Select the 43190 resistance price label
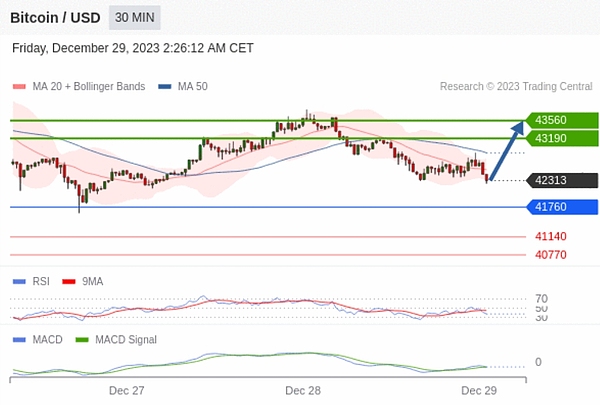 tap(561, 138)
